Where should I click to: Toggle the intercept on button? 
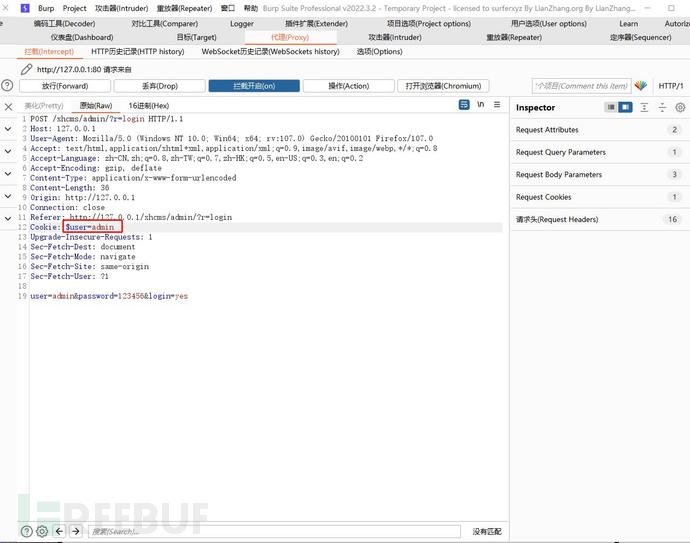[254, 86]
